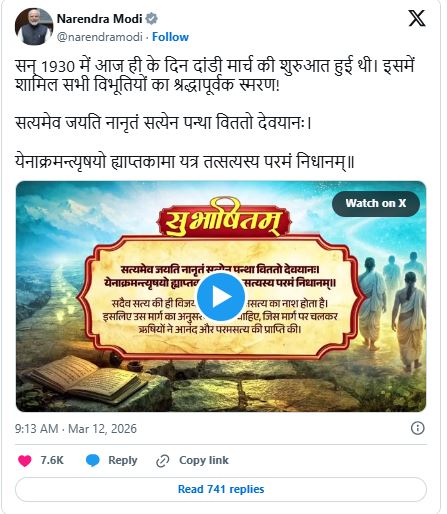Like the tweet with the heart icon

click(x=25, y=461)
